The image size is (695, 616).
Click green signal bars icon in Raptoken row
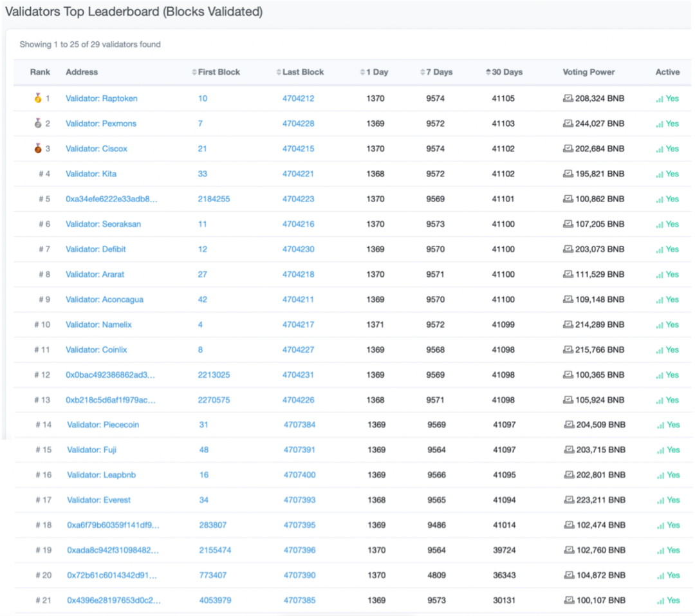click(660, 99)
